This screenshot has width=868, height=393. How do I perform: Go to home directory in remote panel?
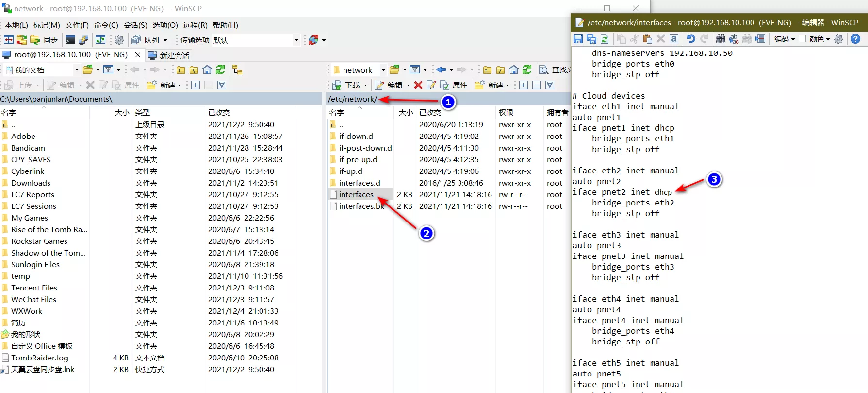pyautogui.click(x=514, y=70)
